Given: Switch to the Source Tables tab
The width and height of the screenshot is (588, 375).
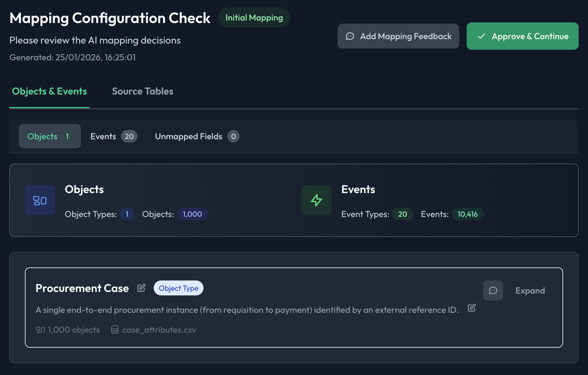Looking at the screenshot, I should 142,91.
